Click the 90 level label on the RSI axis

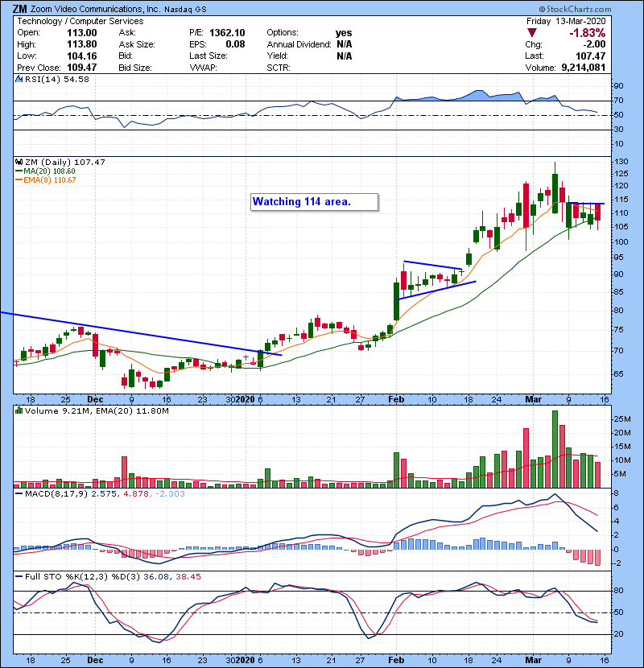[x=618, y=85]
